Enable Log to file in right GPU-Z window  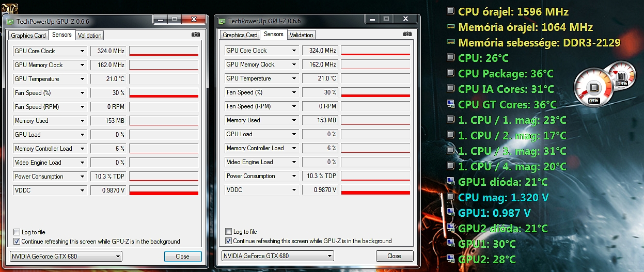(229, 232)
